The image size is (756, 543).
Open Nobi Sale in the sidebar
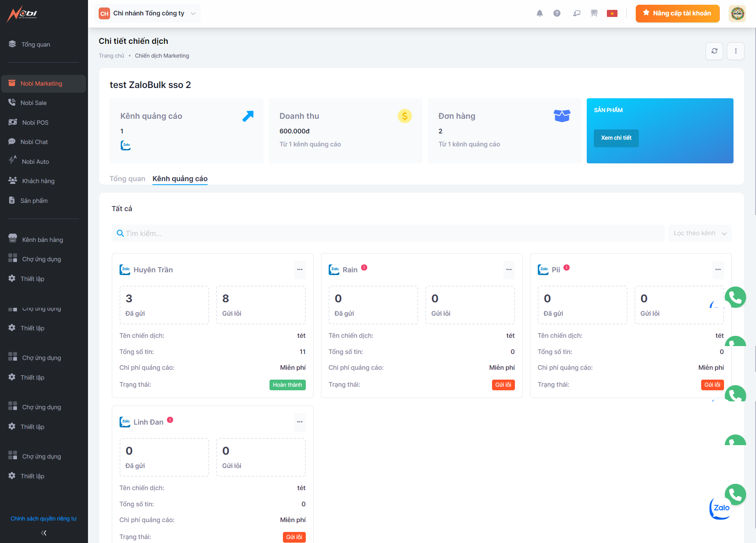(34, 103)
